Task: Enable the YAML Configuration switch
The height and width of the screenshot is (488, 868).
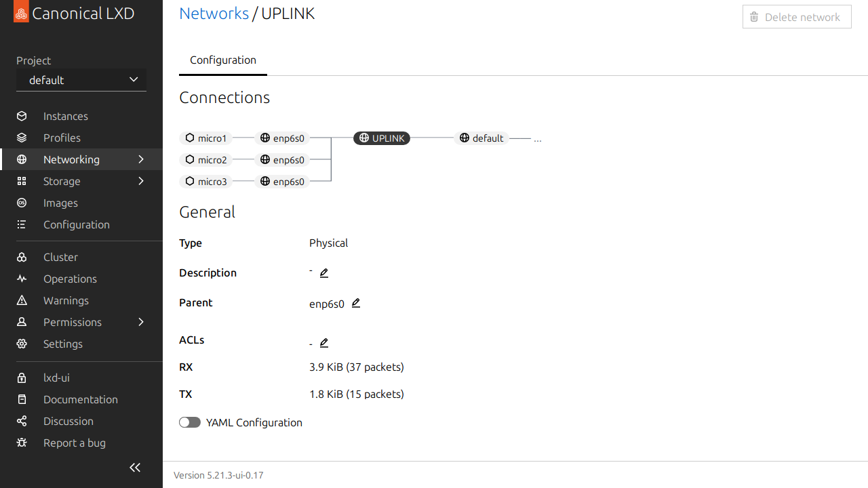Action: point(190,422)
